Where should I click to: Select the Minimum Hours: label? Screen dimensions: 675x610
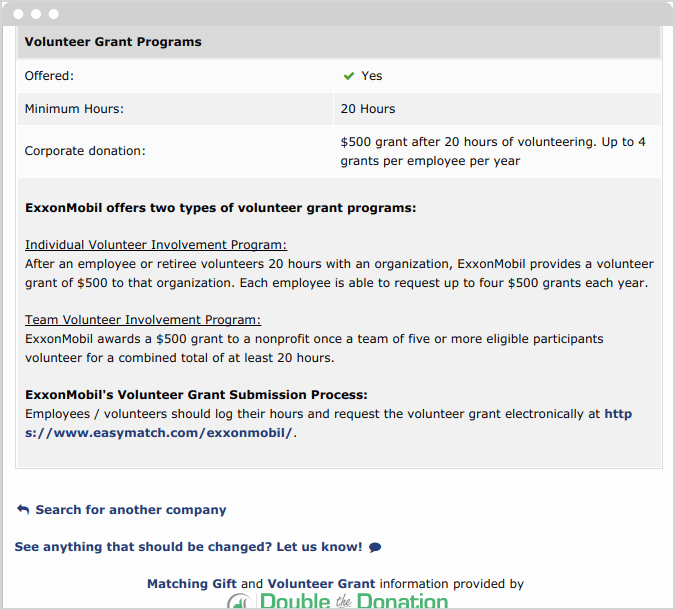[74, 109]
